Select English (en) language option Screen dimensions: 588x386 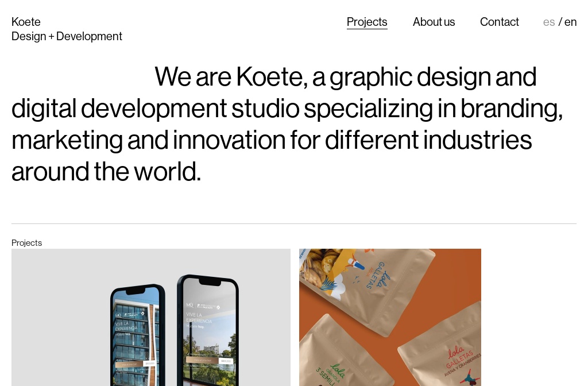570,22
